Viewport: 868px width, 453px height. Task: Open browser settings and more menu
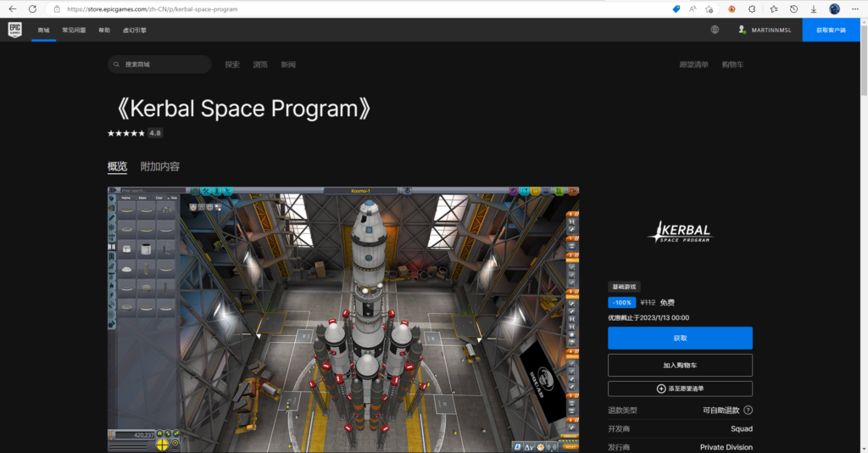tap(856, 8)
